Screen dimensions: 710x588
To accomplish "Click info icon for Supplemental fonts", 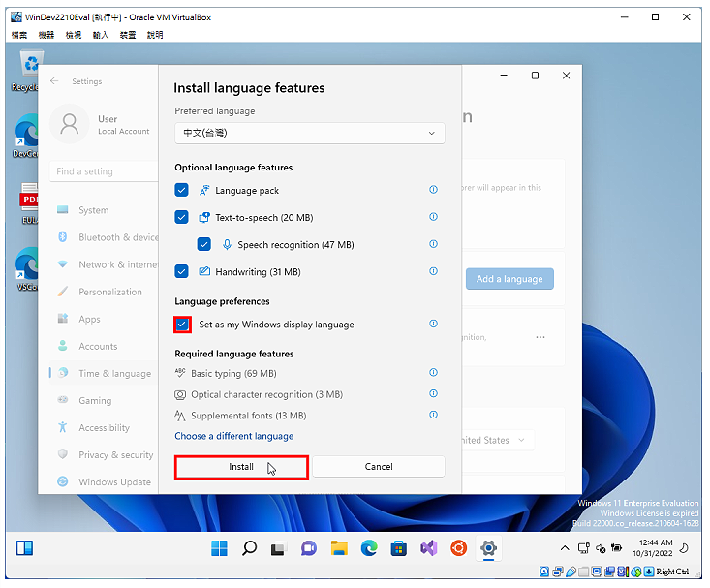I will tap(433, 415).
